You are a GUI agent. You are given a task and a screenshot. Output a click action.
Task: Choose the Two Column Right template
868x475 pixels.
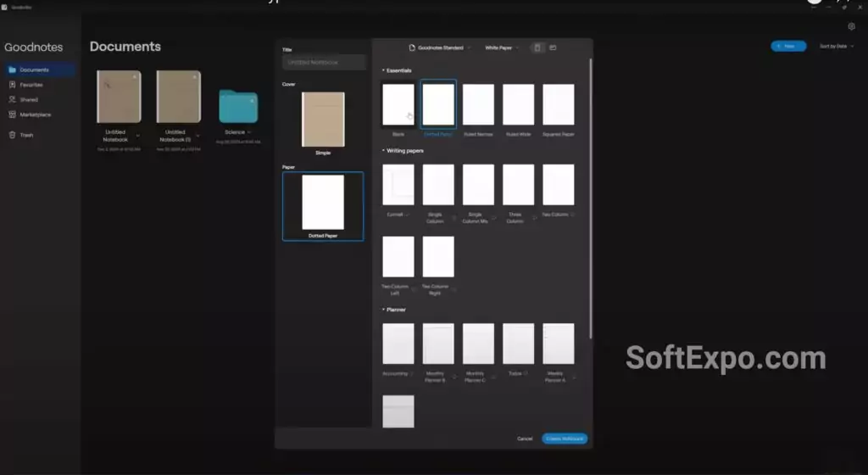pos(438,257)
